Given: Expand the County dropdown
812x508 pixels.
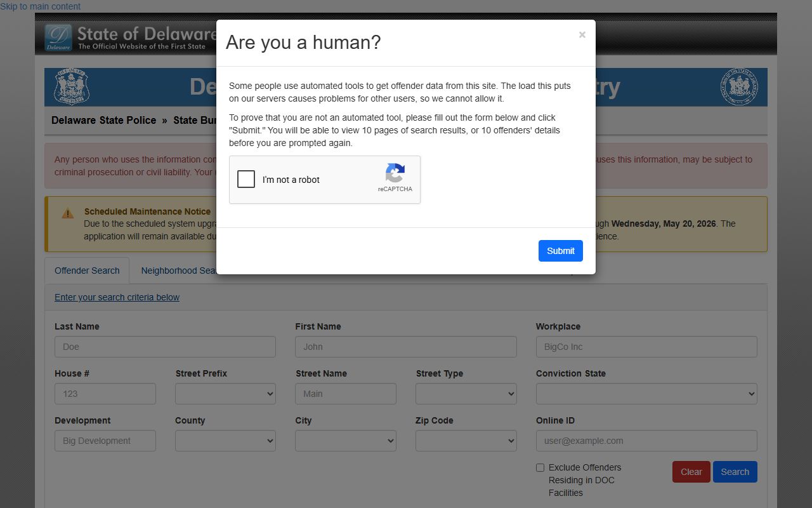Looking at the screenshot, I should point(225,441).
